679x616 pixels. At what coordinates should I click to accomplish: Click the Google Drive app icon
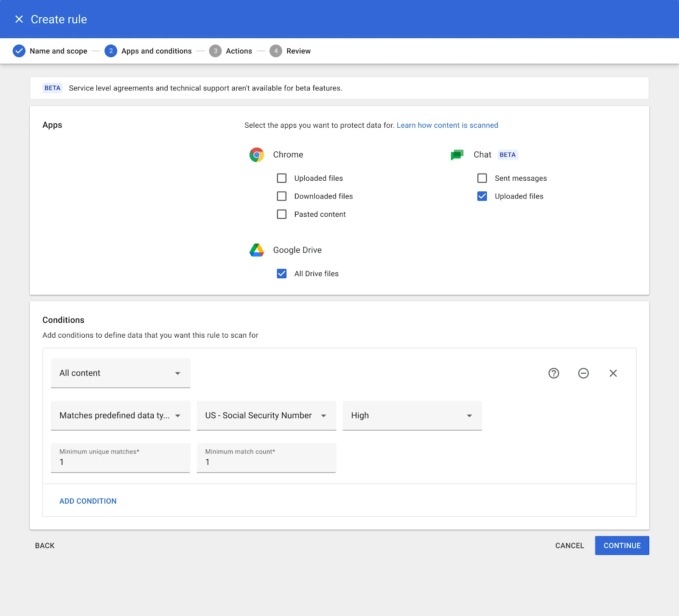(257, 250)
